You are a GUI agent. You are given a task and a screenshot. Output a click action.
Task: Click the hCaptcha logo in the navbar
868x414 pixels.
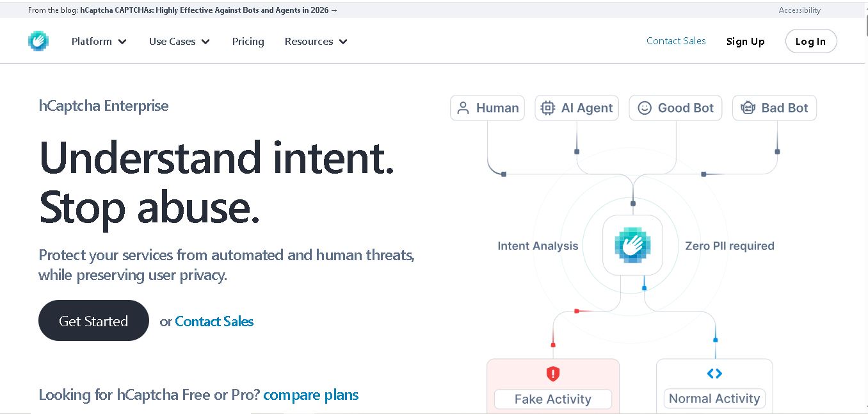point(38,41)
